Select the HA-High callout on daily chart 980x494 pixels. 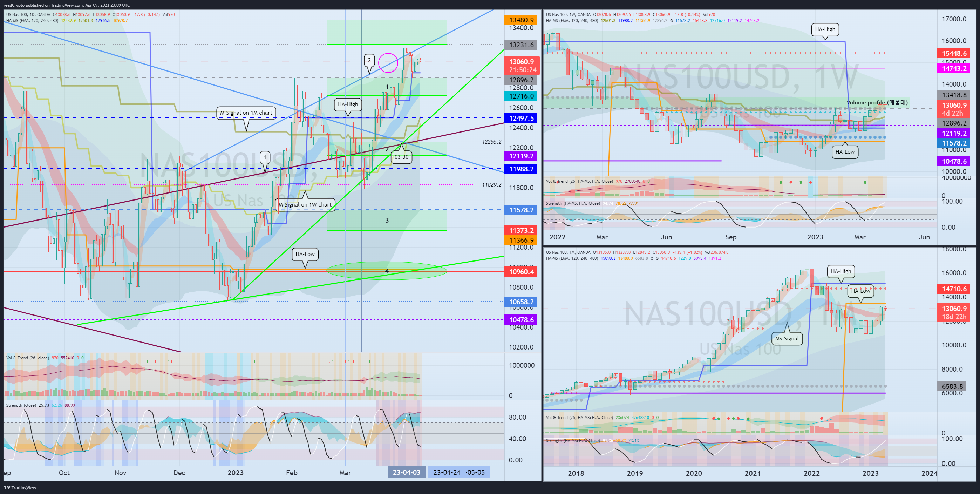(x=348, y=104)
